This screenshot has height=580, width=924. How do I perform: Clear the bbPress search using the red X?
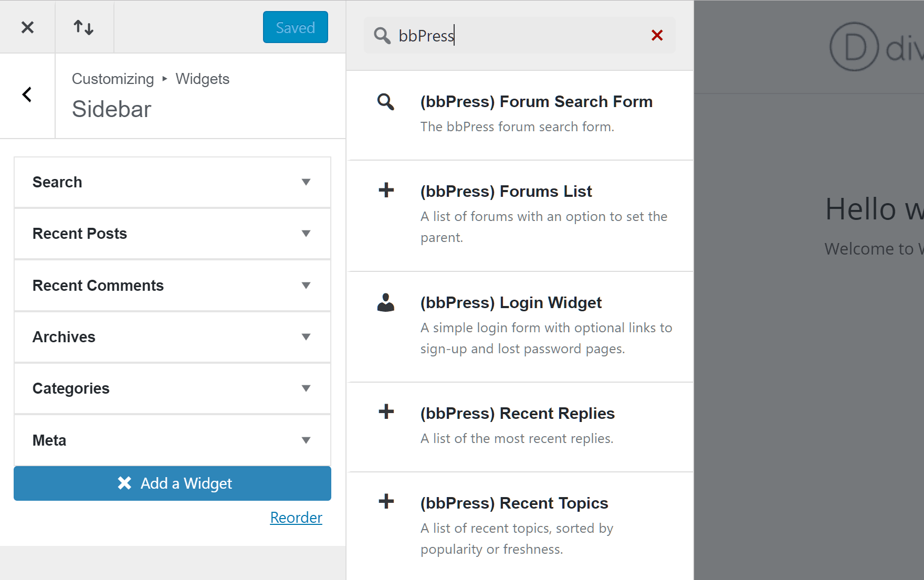657,35
